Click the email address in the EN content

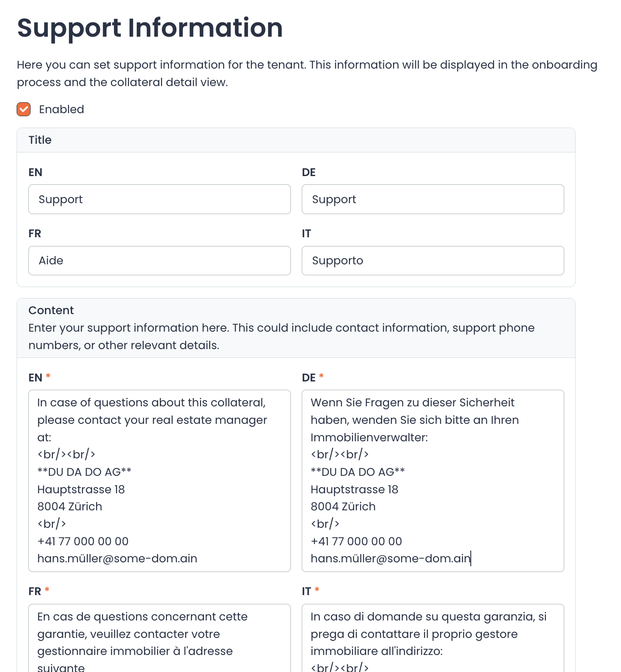tap(117, 558)
